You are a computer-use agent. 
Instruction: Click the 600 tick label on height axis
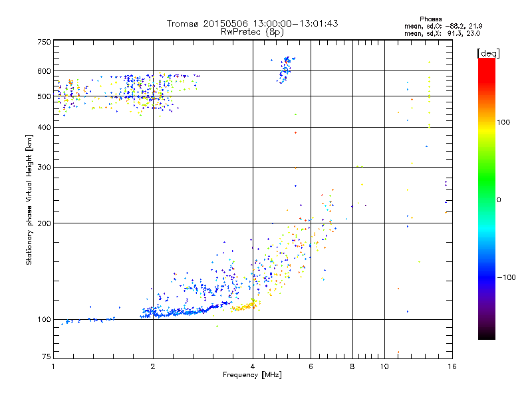(44, 71)
